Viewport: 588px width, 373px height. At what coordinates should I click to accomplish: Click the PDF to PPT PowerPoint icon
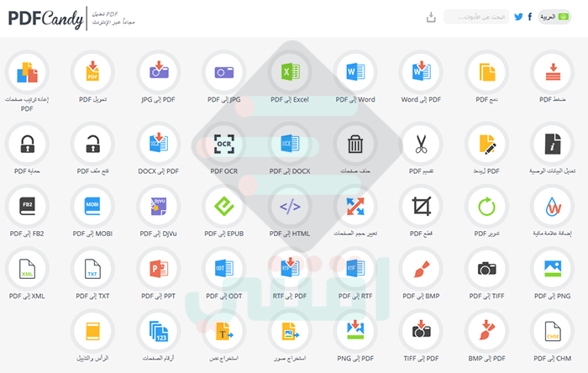(x=158, y=269)
